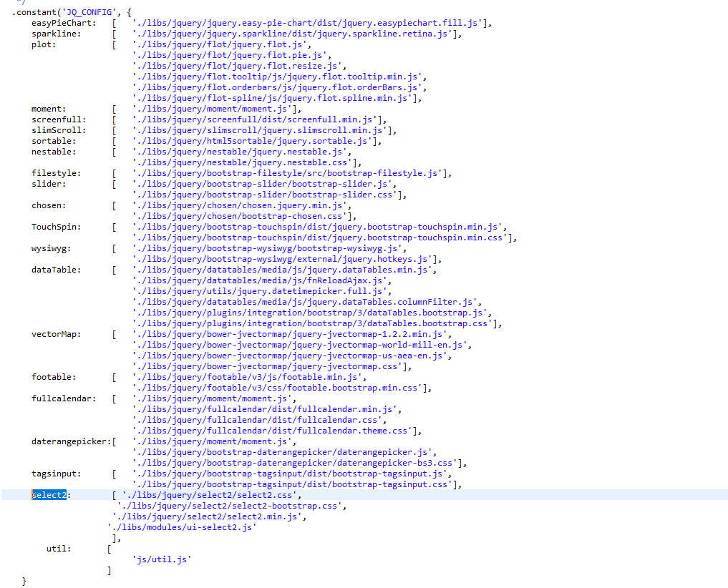Click the footable.bootstrap.min.css path

coord(277,388)
